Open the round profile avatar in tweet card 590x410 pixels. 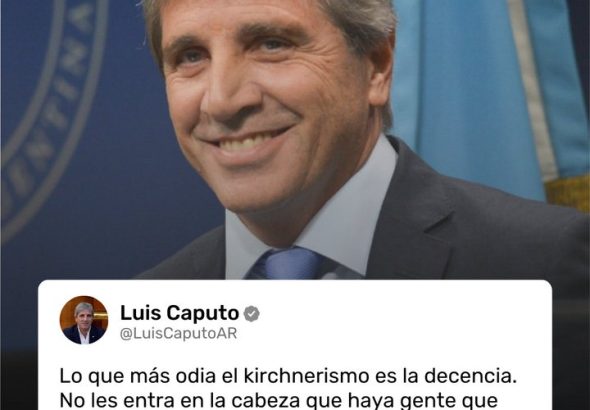(x=84, y=320)
